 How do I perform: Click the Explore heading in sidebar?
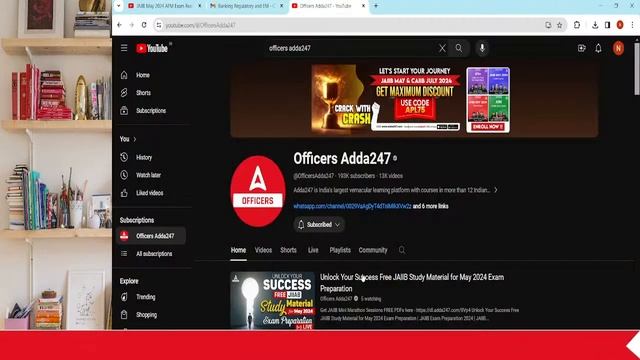[129, 281]
